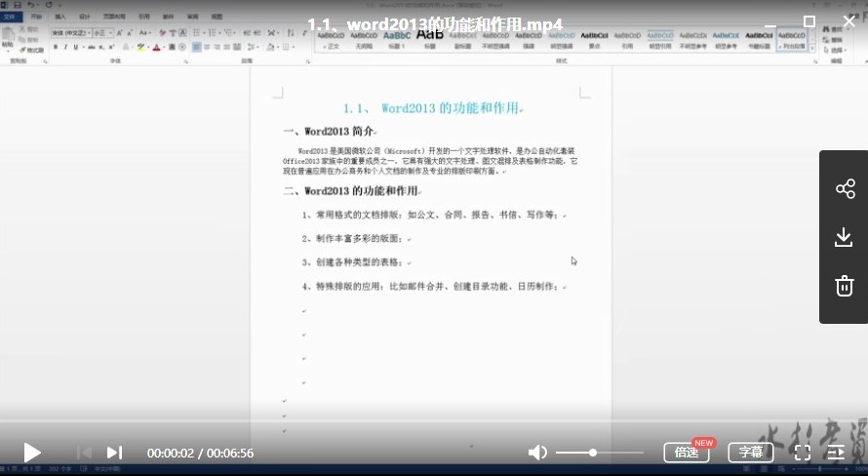This screenshot has height=476, width=868.
Task: Apply the 正文 Normal style
Action: click(x=331, y=40)
